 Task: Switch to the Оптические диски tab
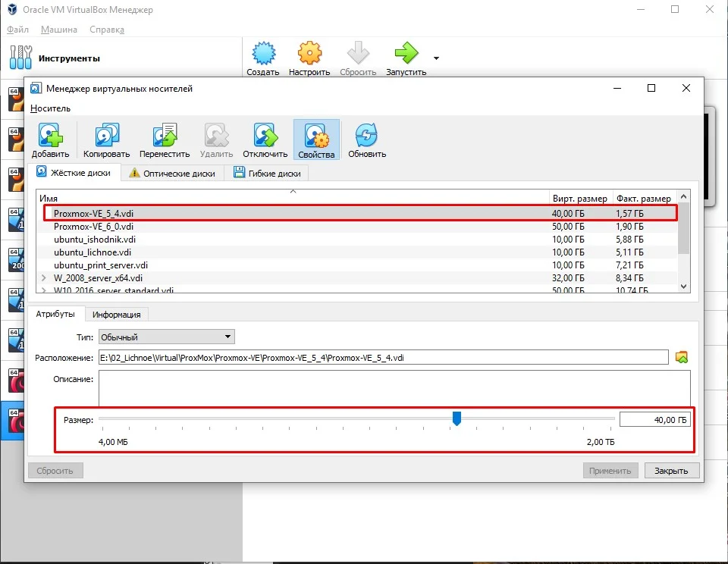172,173
